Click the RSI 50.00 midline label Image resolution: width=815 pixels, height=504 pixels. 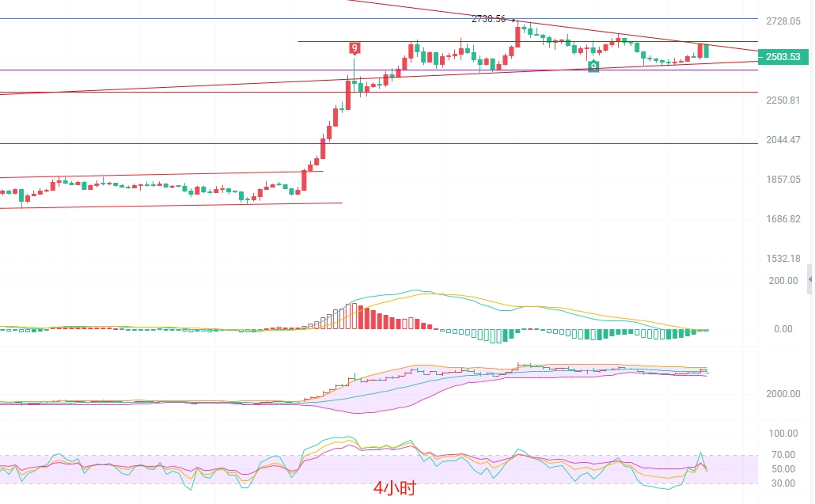coord(783,469)
